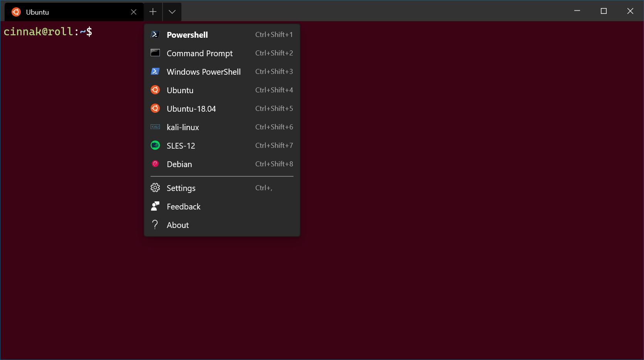Image resolution: width=644 pixels, height=360 pixels.
Task: Click the About question mark icon
Action: (x=155, y=224)
